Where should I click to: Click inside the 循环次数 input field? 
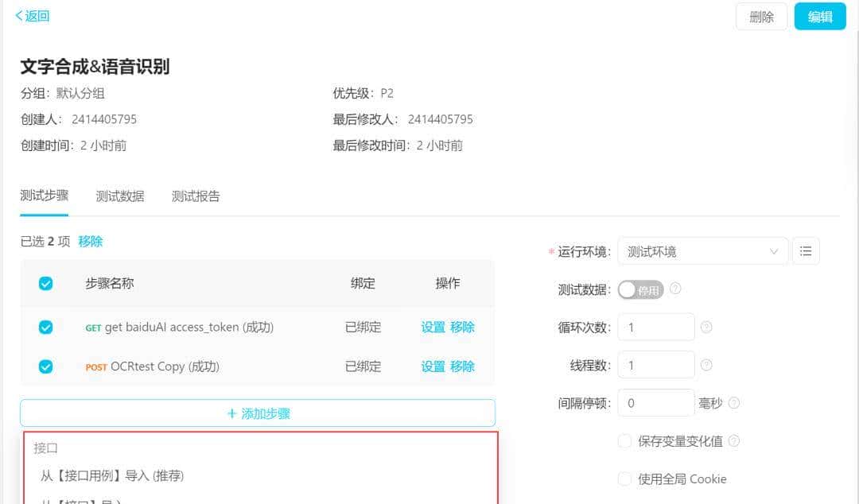(655, 327)
